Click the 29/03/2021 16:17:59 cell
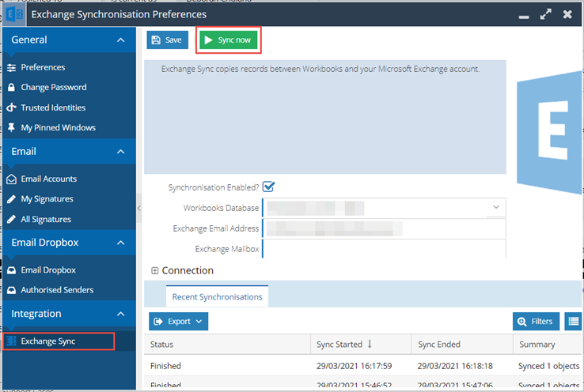The image size is (584, 392). point(355,366)
